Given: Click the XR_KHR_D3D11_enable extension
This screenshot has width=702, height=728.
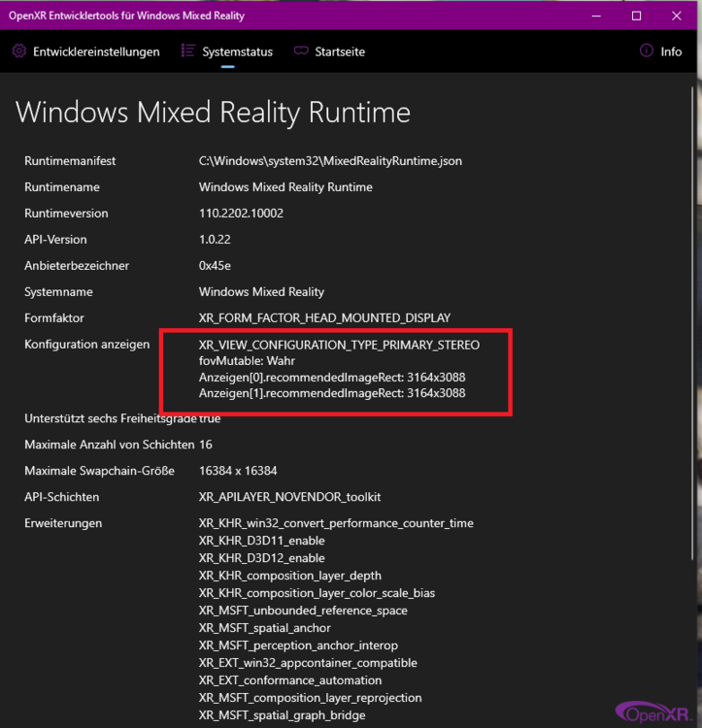Looking at the screenshot, I should click(x=262, y=541).
